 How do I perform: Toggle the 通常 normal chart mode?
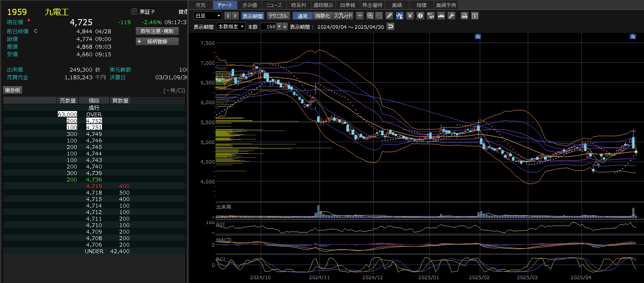(302, 16)
